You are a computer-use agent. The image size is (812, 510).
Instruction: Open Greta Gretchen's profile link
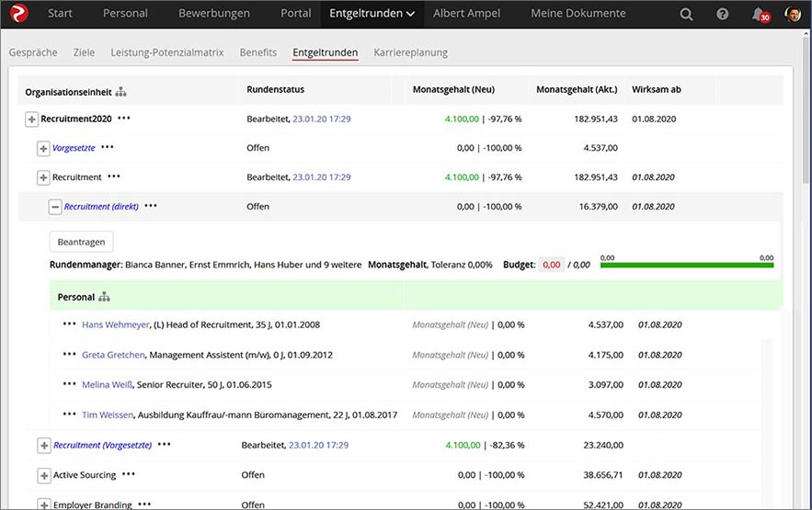[113, 355]
